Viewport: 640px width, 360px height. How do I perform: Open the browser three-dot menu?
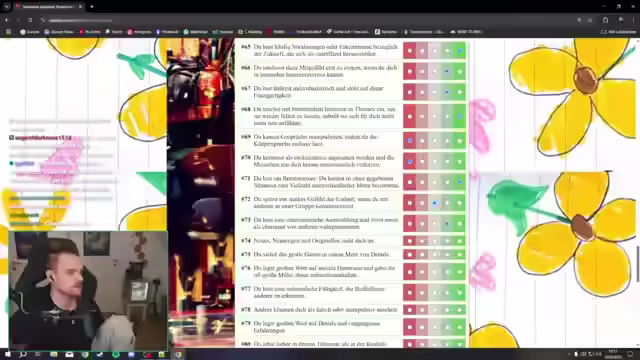tap(633, 20)
